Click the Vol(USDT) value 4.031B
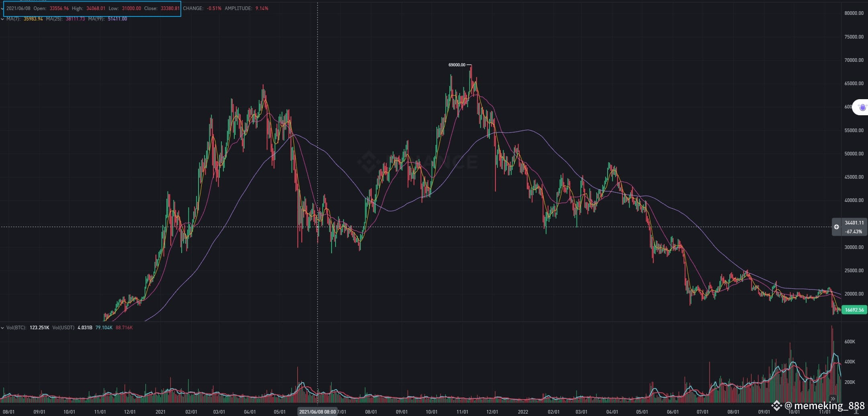The width and height of the screenshot is (868, 416). click(85, 328)
